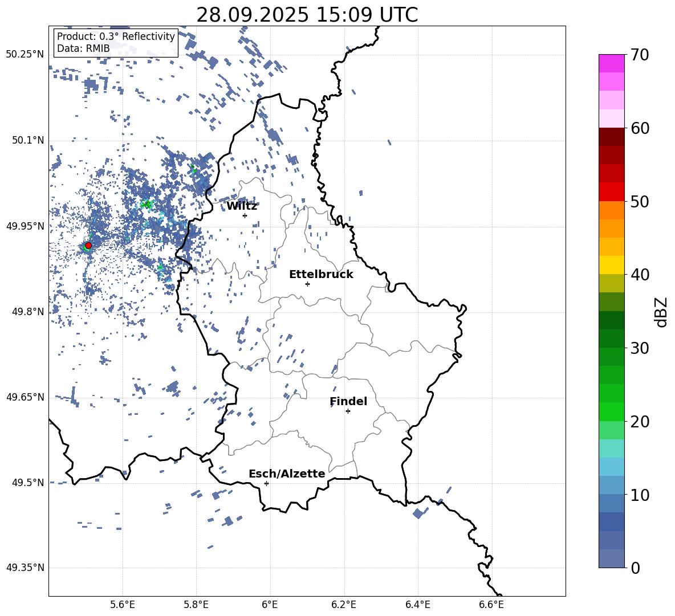Pick the yellow colorbar segment at 40

click(612, 265)
